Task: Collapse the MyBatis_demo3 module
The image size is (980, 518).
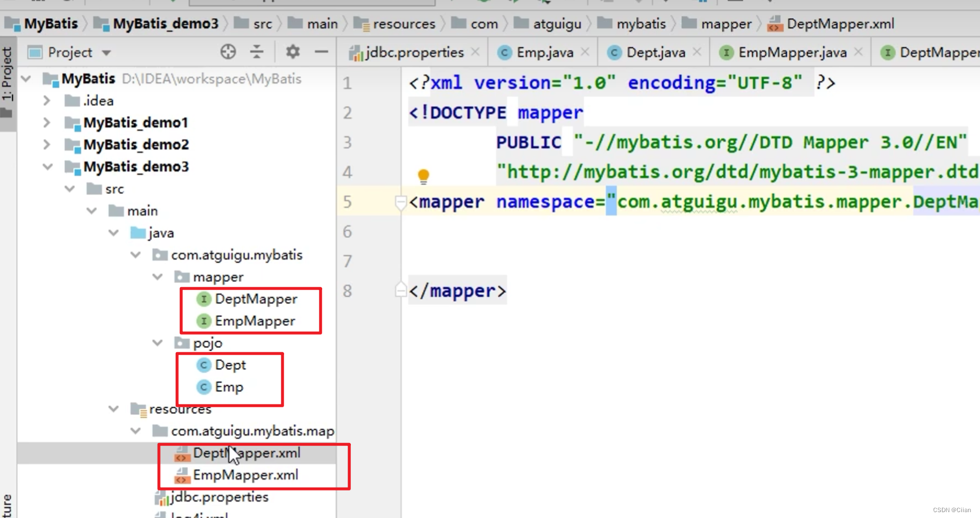Action: (48, 167)
